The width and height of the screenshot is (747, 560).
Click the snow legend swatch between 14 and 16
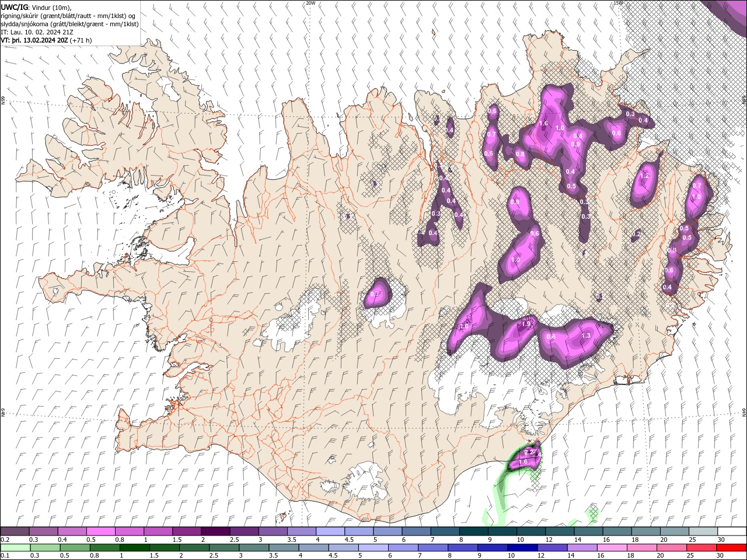[589, 531]
